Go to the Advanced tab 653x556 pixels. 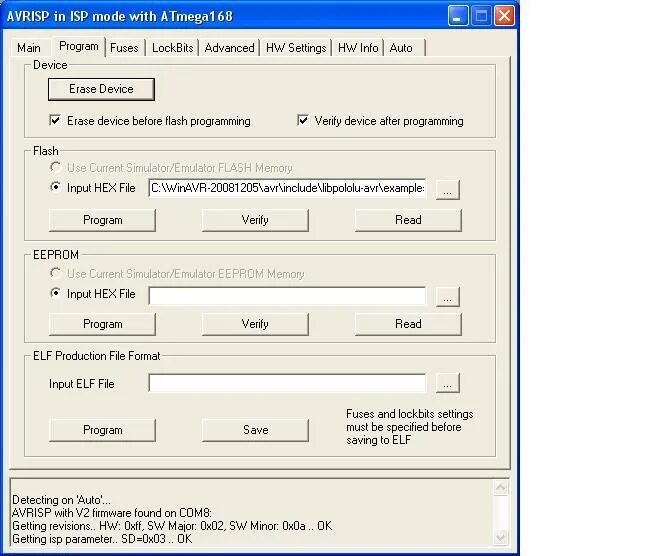tap(229, 48)
